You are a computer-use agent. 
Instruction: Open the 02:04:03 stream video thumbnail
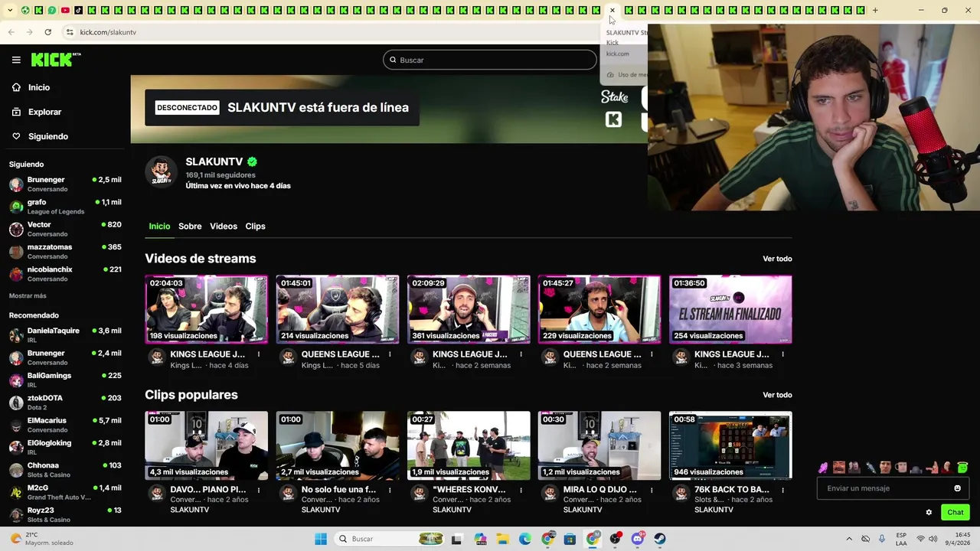pos(207,309)
